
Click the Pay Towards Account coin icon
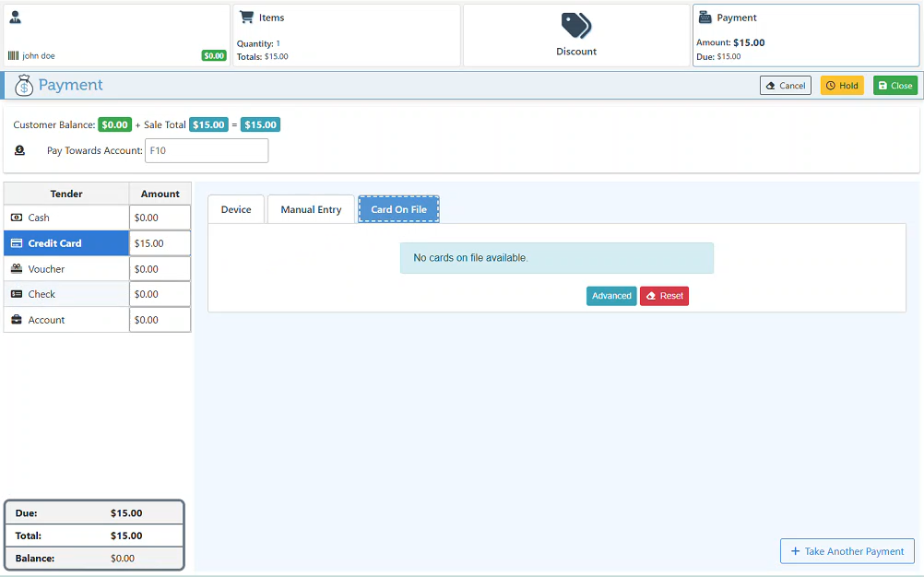tap(19, 151)
